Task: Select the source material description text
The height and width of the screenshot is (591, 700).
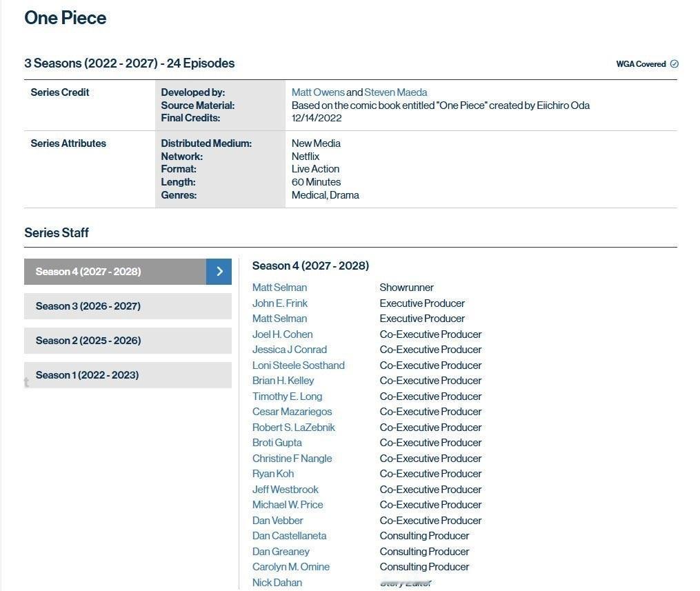Action: (441, 106)
